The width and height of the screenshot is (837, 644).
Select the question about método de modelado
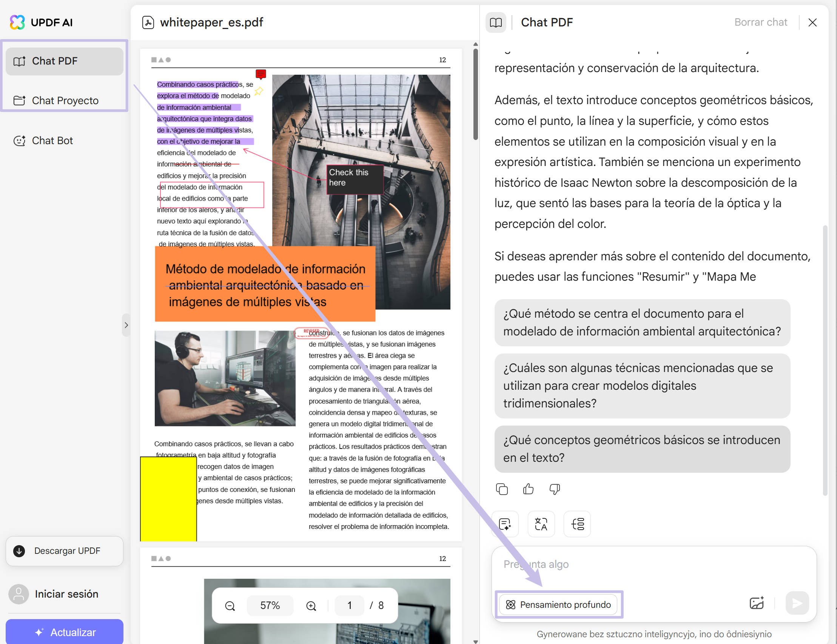click(x=642, y=323)
